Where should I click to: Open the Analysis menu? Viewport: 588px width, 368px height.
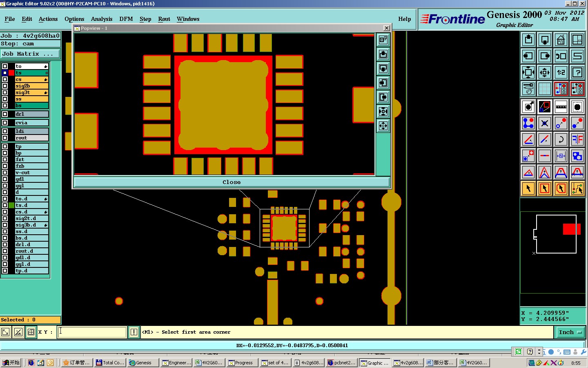(102, 19)
